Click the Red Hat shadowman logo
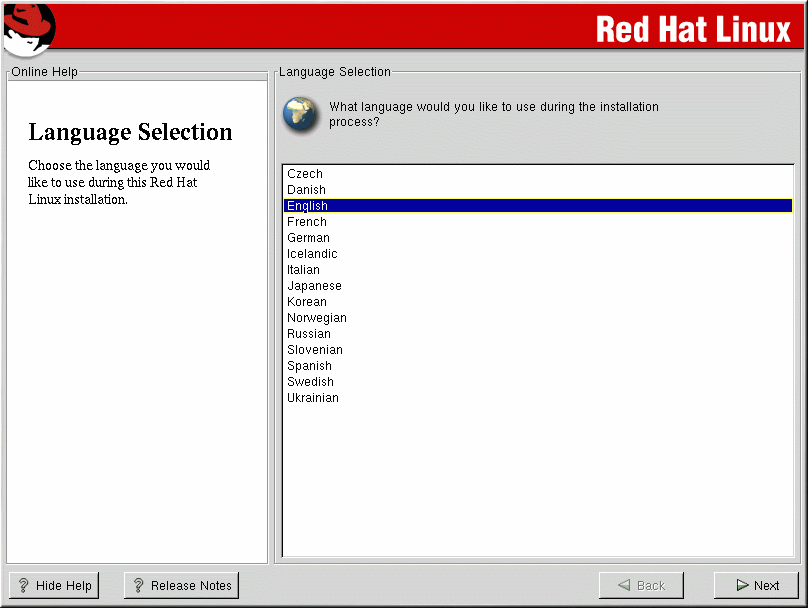808x608 pixels. tap(28, 28)
